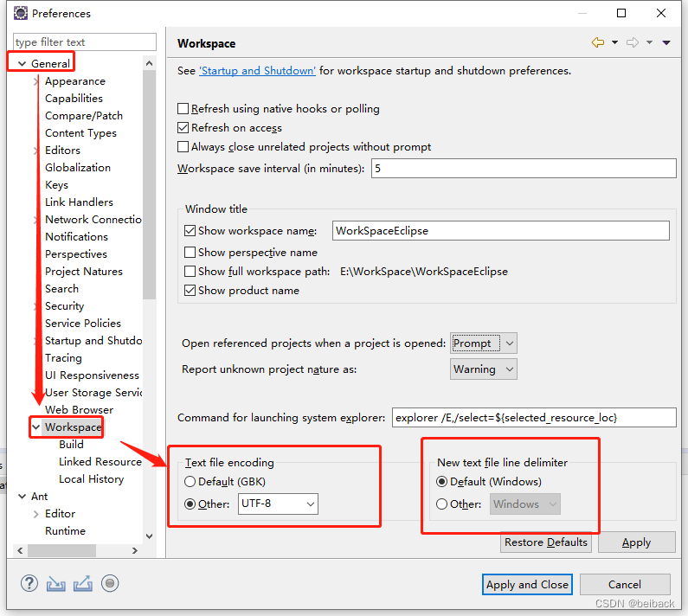Click the back navigation arrow icon
The width and height of the screenshot is (688, 616).
[598, 42]
